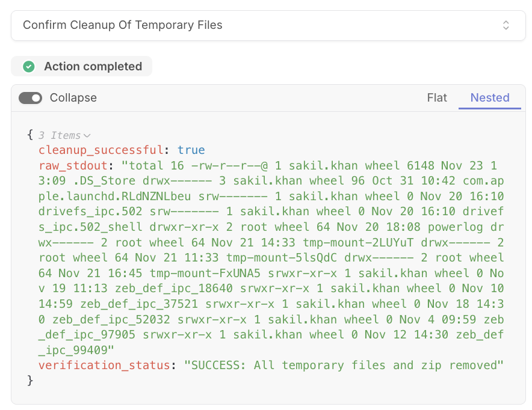Image resolution: width=532 pixels, height=410 pixels.
Task: Click the green checkmark status icon
Action: tap(29, 66)
